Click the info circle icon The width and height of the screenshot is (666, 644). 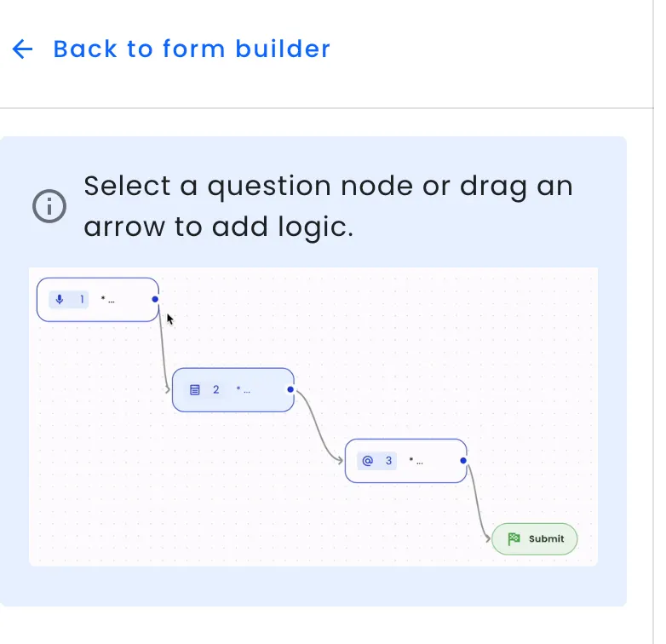point(49,205)
